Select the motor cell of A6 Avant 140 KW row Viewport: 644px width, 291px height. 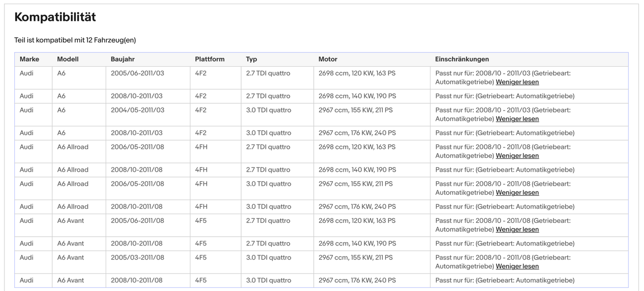click(x=357, y=244)
